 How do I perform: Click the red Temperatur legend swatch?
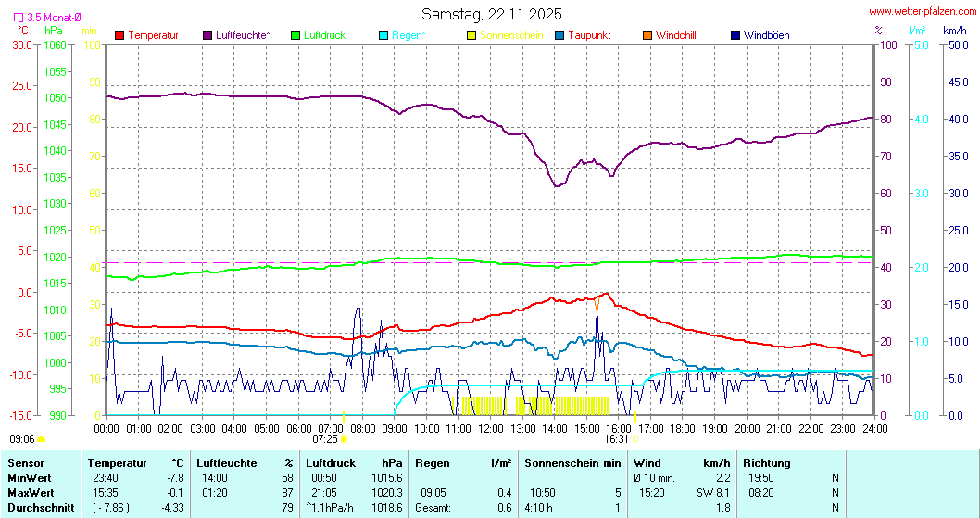pos(119,35)
